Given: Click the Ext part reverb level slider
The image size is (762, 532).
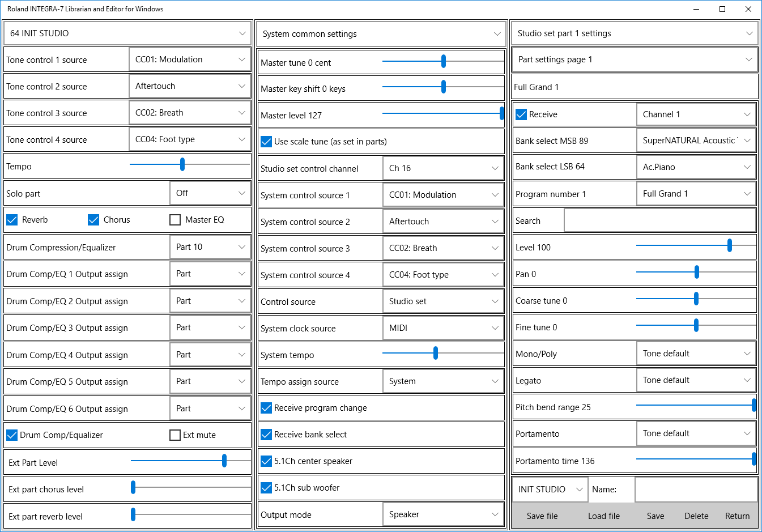Looking at the screenshot, I should click(190, 514).
